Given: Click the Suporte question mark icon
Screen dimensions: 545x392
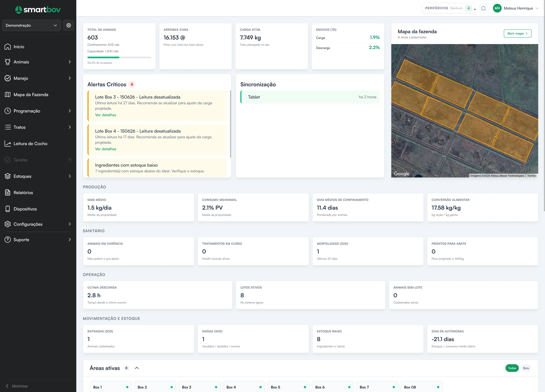Looking at the screenshot, I should 8,240.
